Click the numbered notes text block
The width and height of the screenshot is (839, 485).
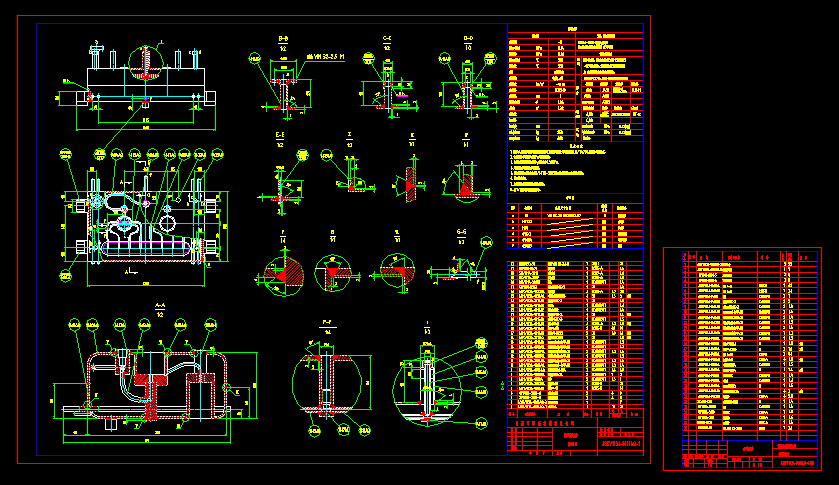[x=570, y=169]
